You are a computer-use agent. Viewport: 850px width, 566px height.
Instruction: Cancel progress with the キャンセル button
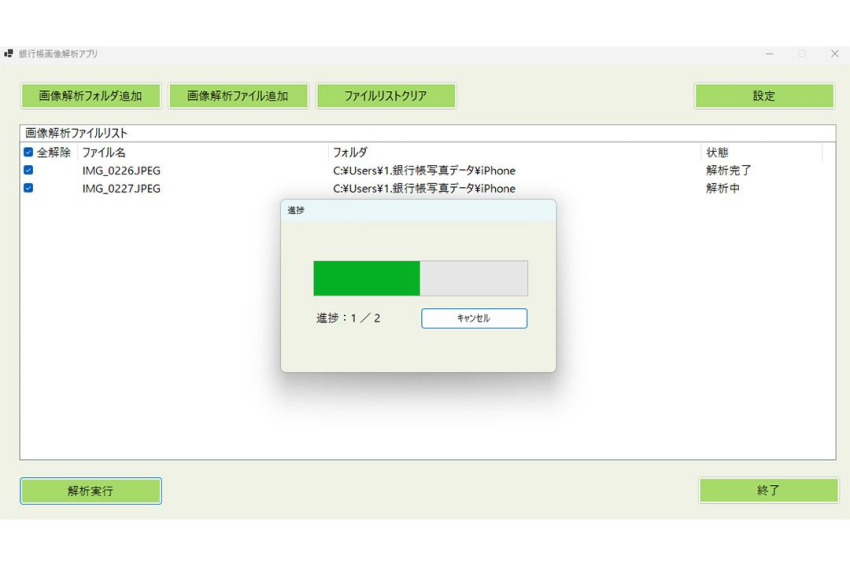473,318
